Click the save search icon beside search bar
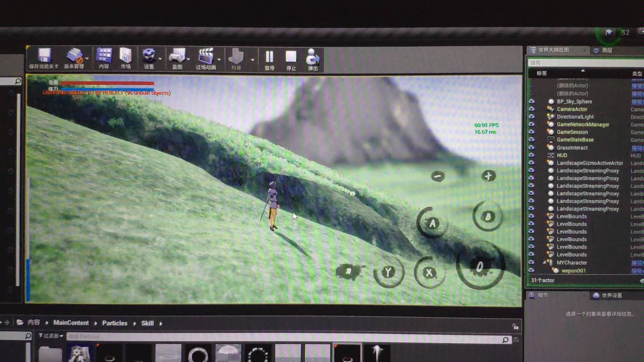 click(x=516, y=340)
